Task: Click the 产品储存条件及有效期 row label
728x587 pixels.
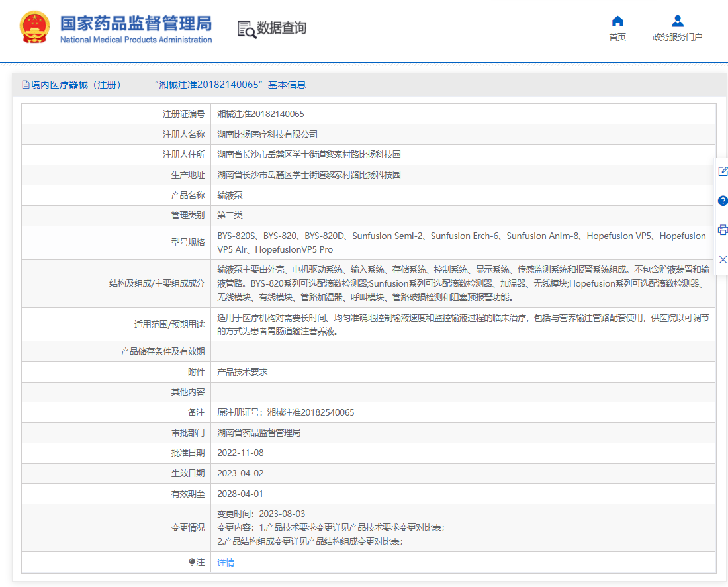Action: tap(163, 351)
